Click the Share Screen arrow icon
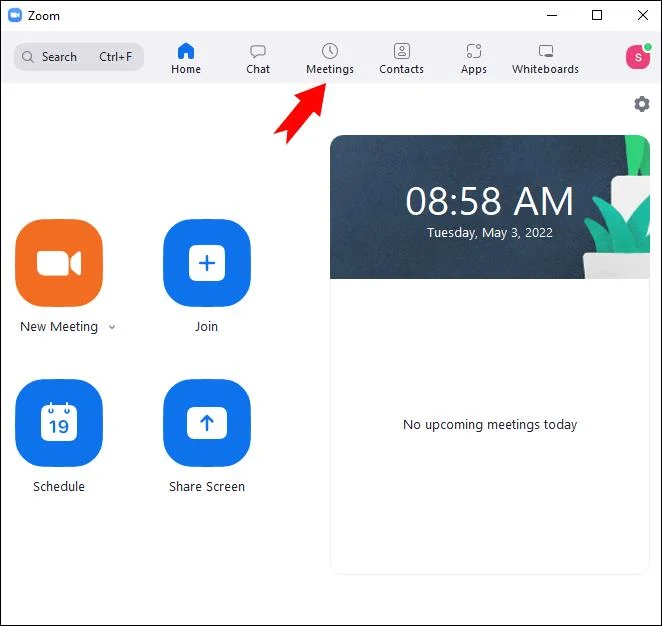Screen dimensions: 662x626 [207, 423]
